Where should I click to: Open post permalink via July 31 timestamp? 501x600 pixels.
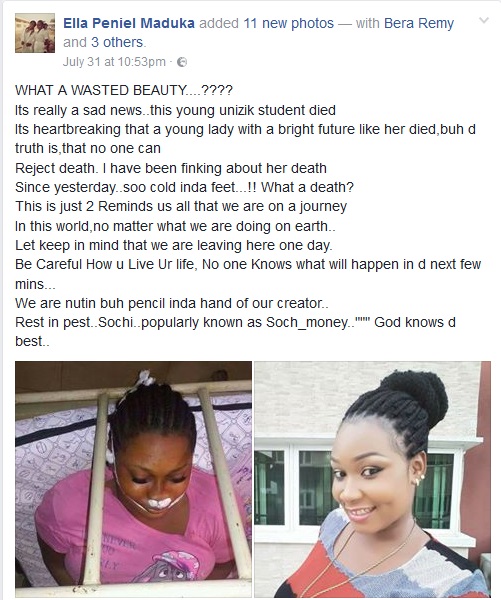tap(114, 62)
